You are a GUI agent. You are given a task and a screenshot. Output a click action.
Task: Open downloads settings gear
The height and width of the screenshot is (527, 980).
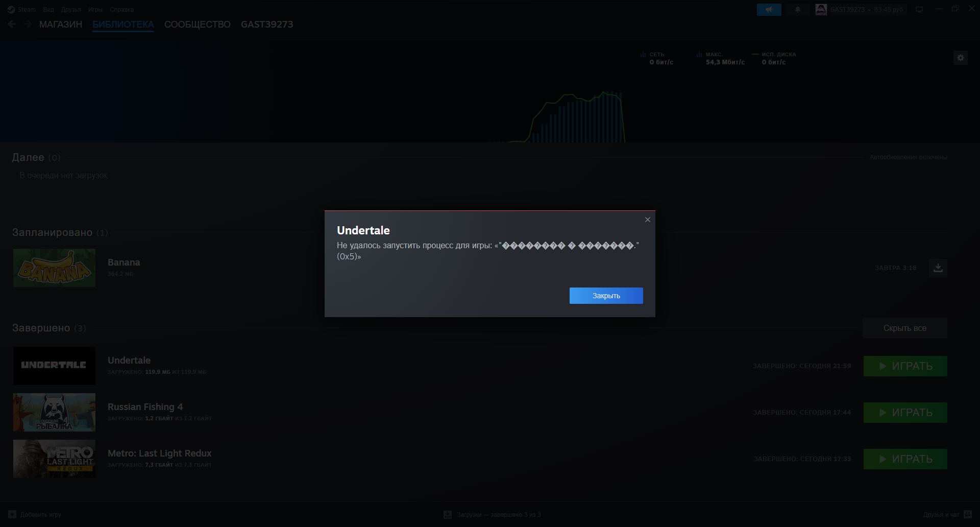961,58
